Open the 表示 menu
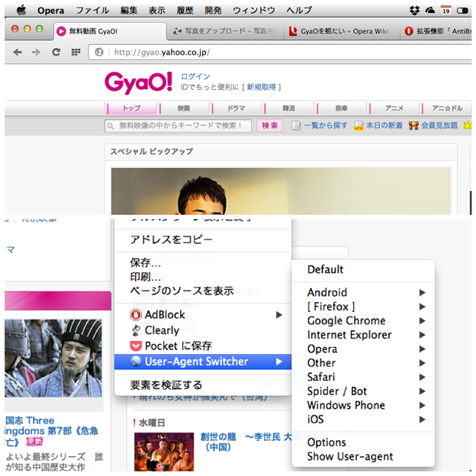 pos(157,11)
